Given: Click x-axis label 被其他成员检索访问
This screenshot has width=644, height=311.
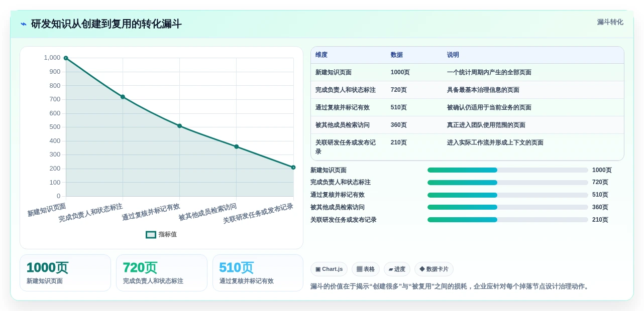Looking at the screenshot, I should click(207, 212).
